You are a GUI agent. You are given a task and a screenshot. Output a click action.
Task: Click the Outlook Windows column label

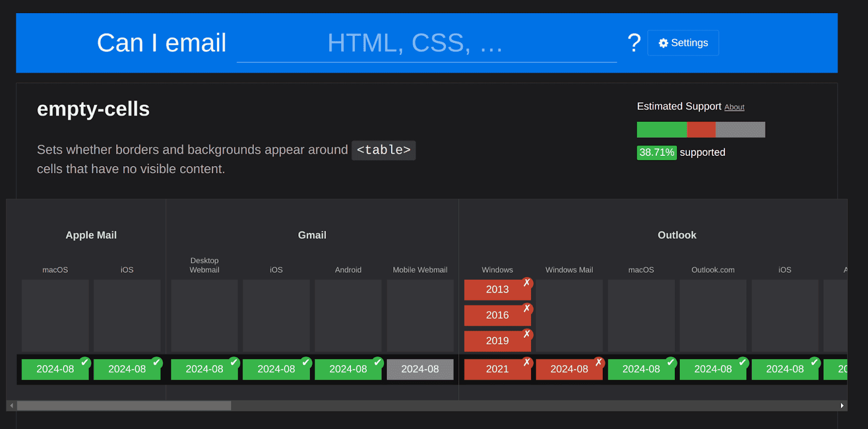click(x=497, y=270)
